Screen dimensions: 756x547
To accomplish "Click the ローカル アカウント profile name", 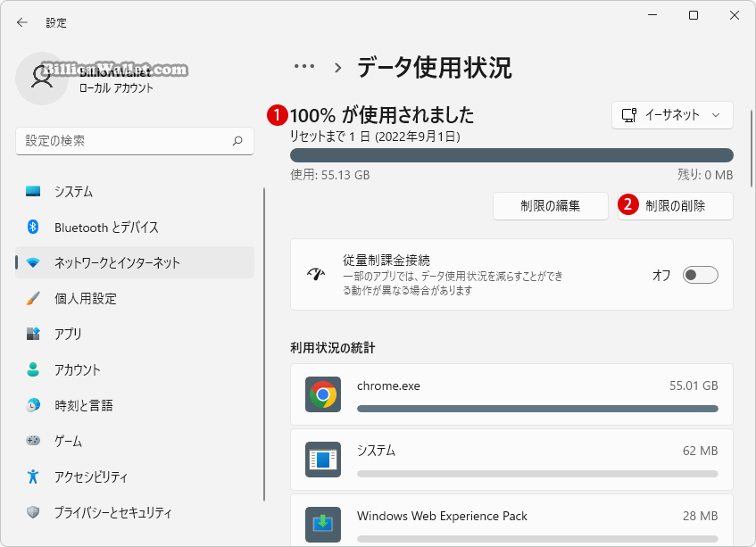I will (x=116, y=88).
